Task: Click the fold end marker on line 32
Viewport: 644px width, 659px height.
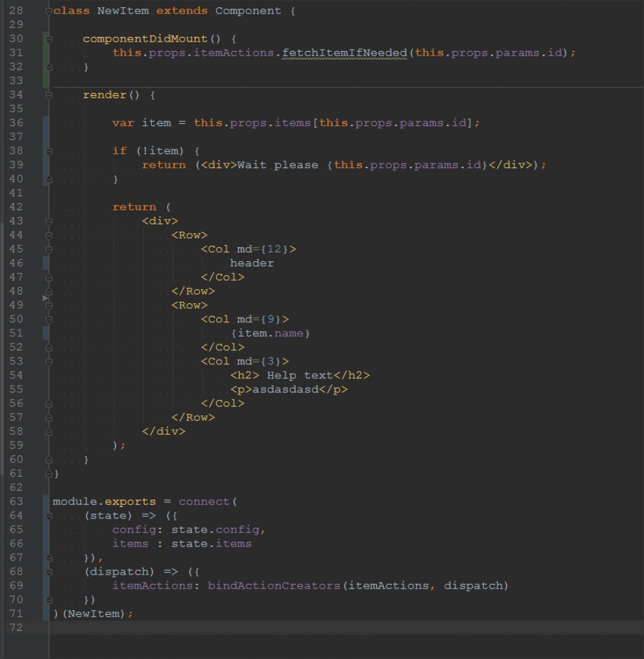Action: [x=49, y=67]
